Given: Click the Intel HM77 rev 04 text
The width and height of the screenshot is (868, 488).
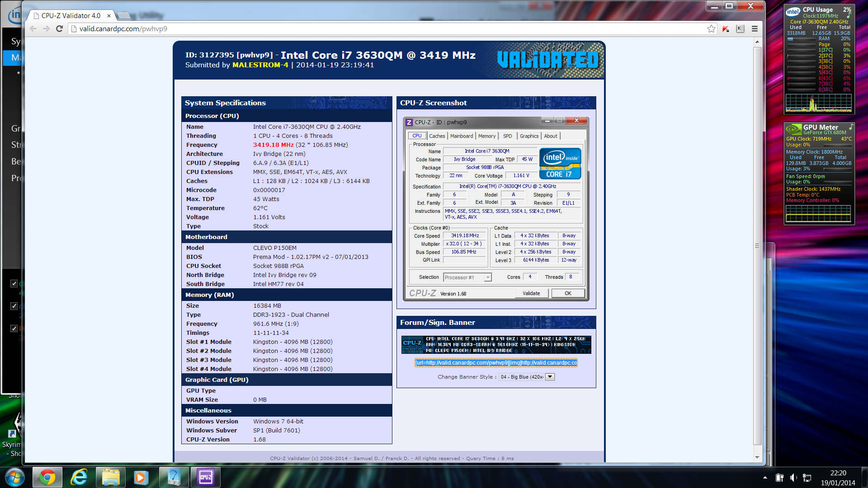Looking at the screenshot, I should point(278,284).
